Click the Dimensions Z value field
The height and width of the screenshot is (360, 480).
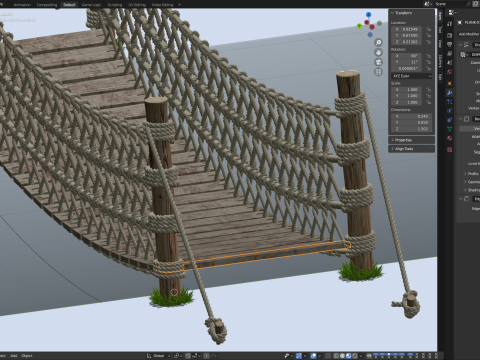tap(412, 129)
